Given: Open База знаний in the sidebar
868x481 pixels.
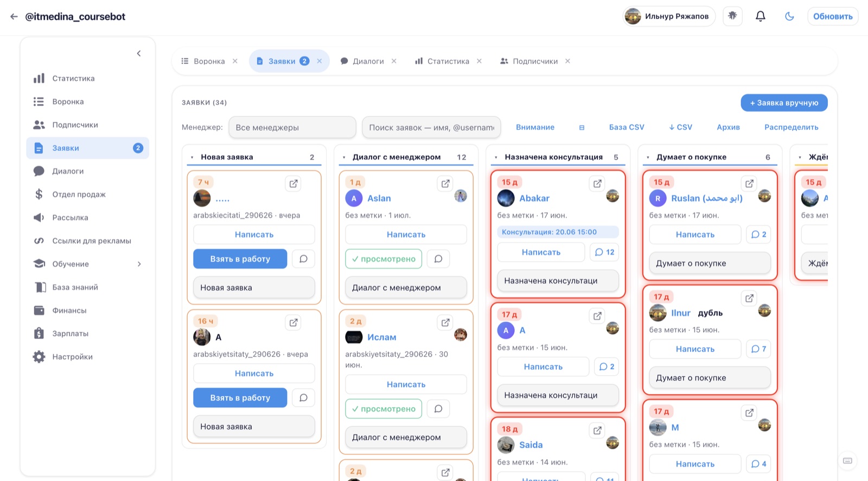Looking at the screenshot, I should point(87,287).
